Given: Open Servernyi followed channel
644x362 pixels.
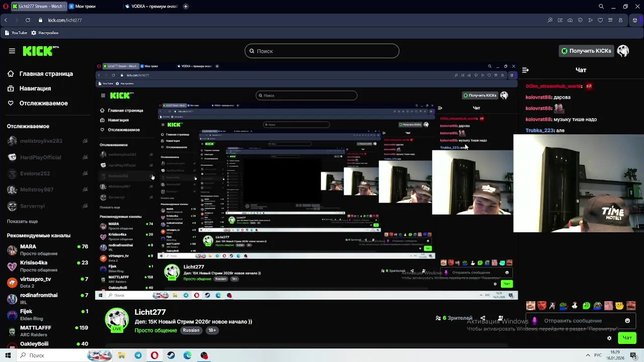Looking at the screenshot, I should click(x=48, y=206).
